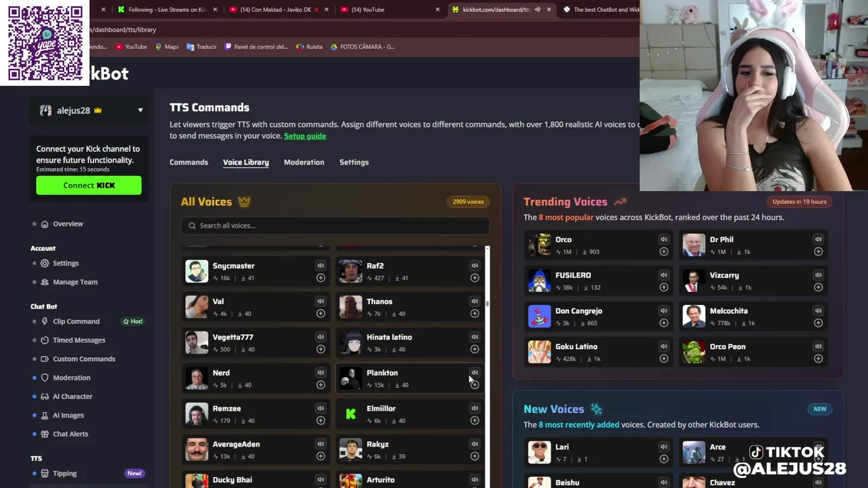Preview Don Cangrejo voice
The image size is (868, 488).
pos(664,311)
